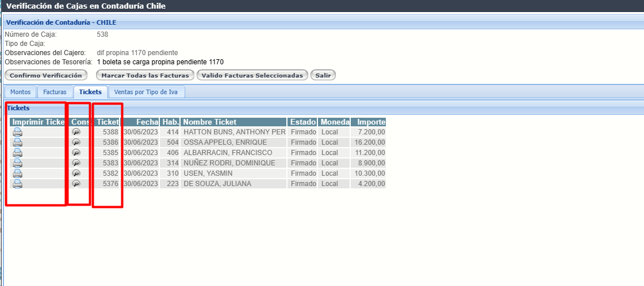The width and height of the screenshot is (644, 286).
Task: Click Valido Facturas Seleccionadas button
Action: (252, 75)
